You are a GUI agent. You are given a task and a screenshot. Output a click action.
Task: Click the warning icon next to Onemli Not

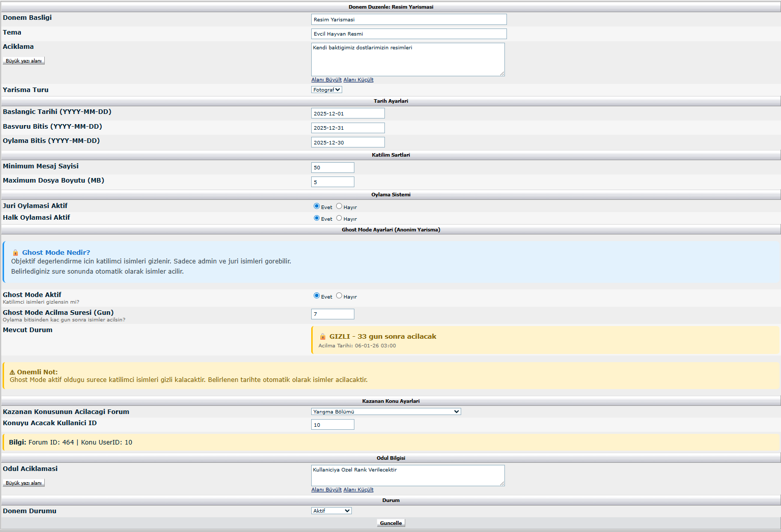coord(12,372)
